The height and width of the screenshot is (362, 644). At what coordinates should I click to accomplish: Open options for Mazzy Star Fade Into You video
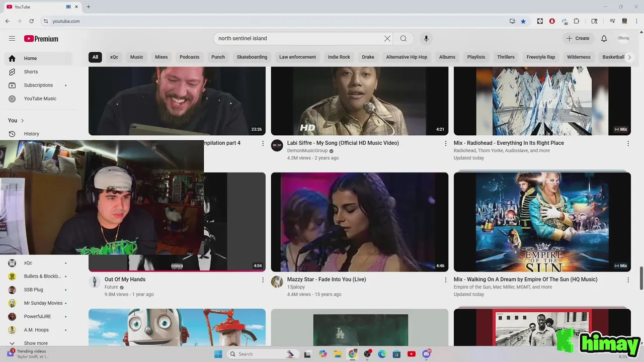pyautogui.click(x=445, y=280)
